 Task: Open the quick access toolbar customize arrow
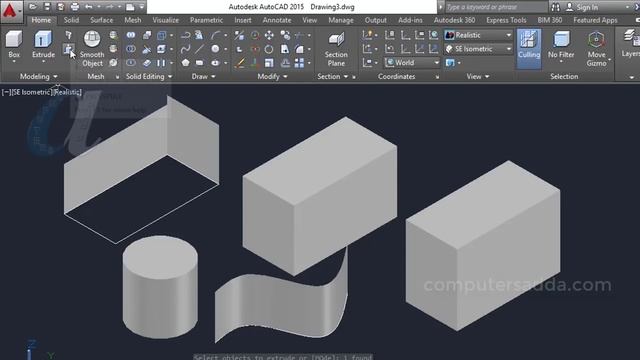pyautogui.click(x=142, y=7)
